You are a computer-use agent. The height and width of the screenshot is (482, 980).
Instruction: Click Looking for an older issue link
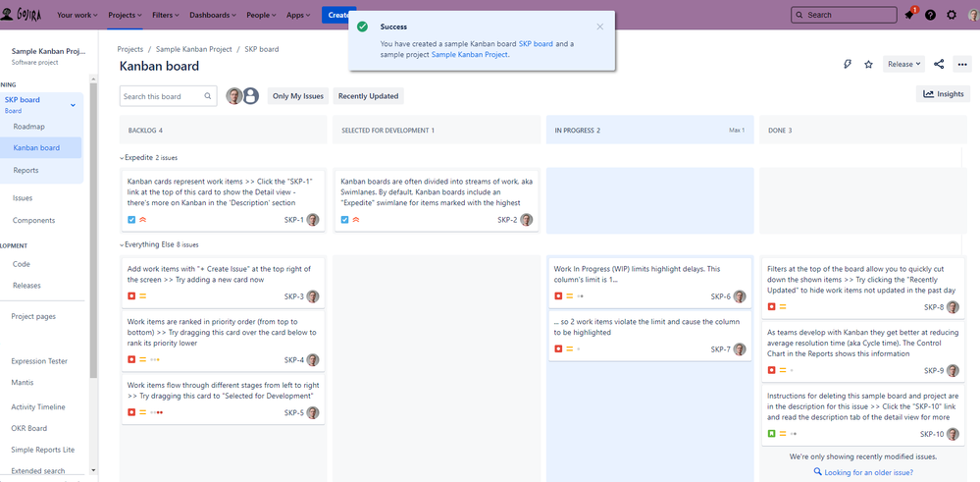(869, 472)
